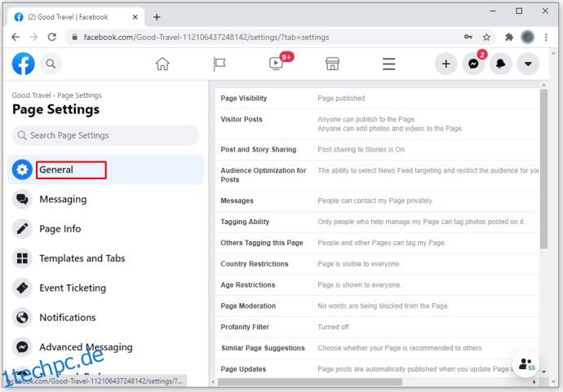
Task: Click the Messaging chat bubbles icon
Action: [x=22, y=199]
